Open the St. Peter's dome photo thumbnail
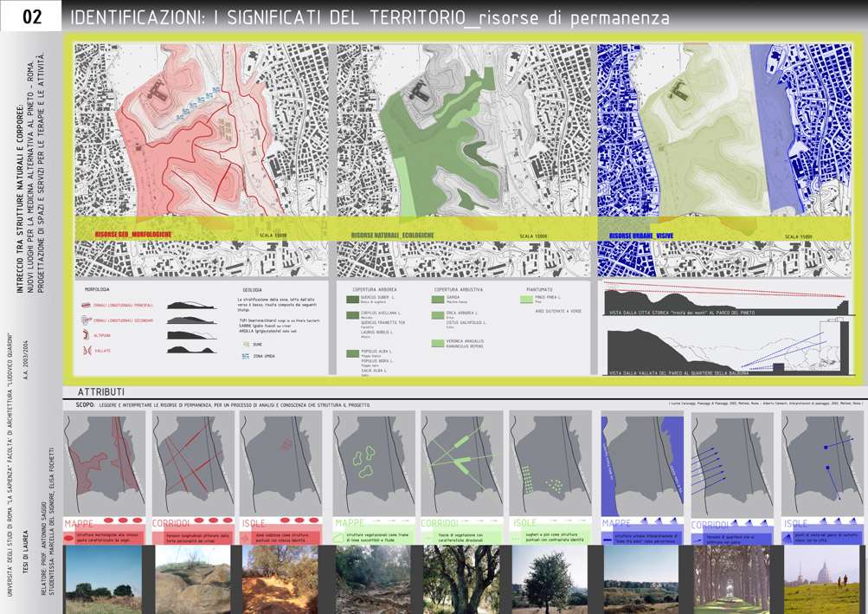Screen dimensions: 868x614 [x=821, y=578]
